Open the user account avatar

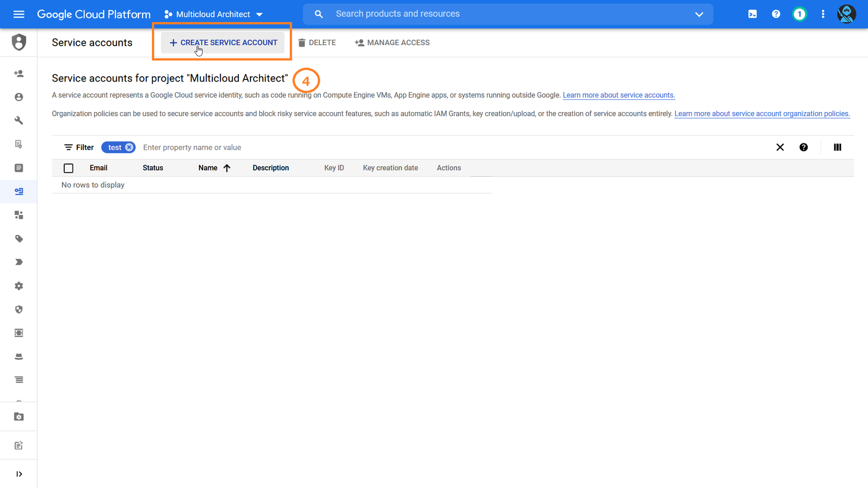[846, 14]
